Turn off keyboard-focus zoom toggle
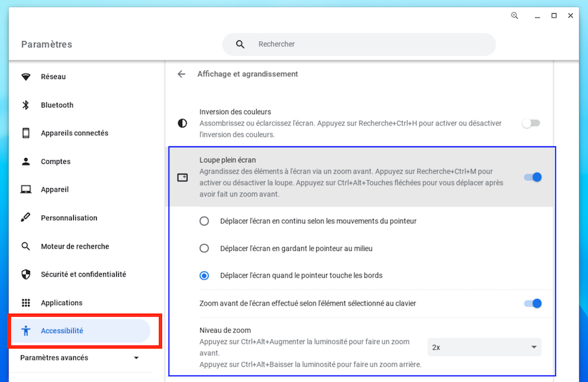This screenshot has height=382, width=588. coord(532,303)
